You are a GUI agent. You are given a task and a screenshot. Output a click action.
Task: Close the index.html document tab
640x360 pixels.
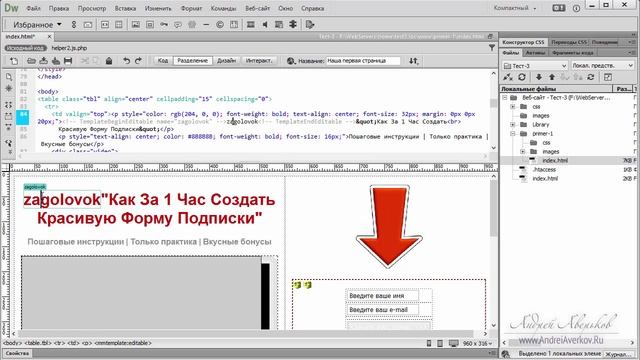49,37
